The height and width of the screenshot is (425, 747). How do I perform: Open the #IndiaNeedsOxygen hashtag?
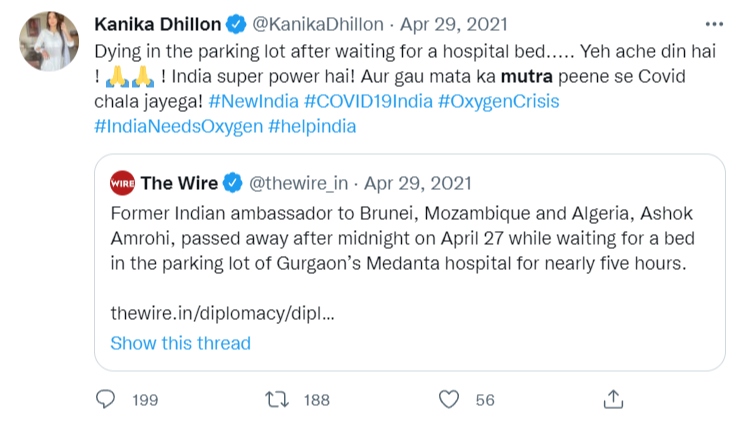[x=177, y=127]
